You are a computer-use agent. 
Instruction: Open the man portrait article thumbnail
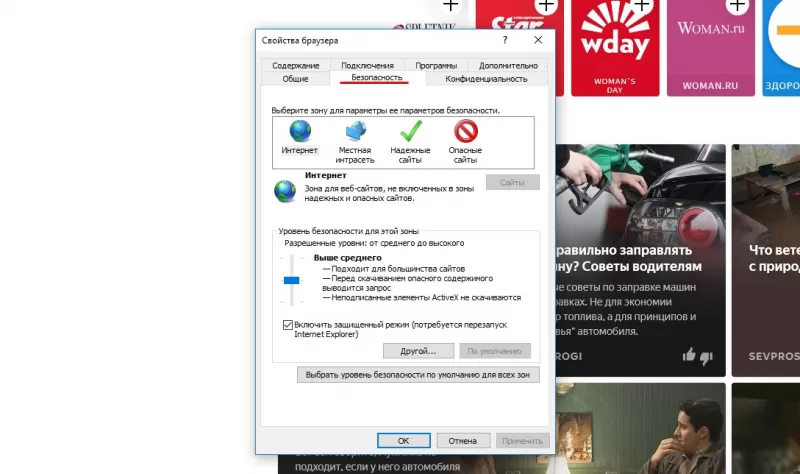tap(640, 429)
